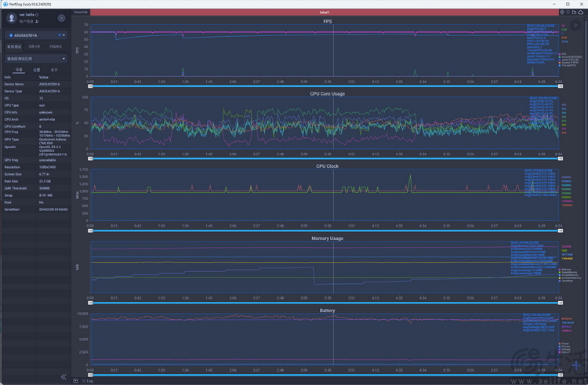Screen dimensions: 588x385
Task: Click the blue diamond icon in device selector
Action: coord(11,35)
